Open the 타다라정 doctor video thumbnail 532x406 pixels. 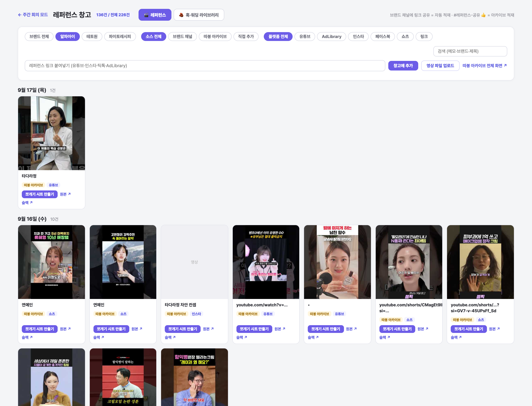coord(52,133)
